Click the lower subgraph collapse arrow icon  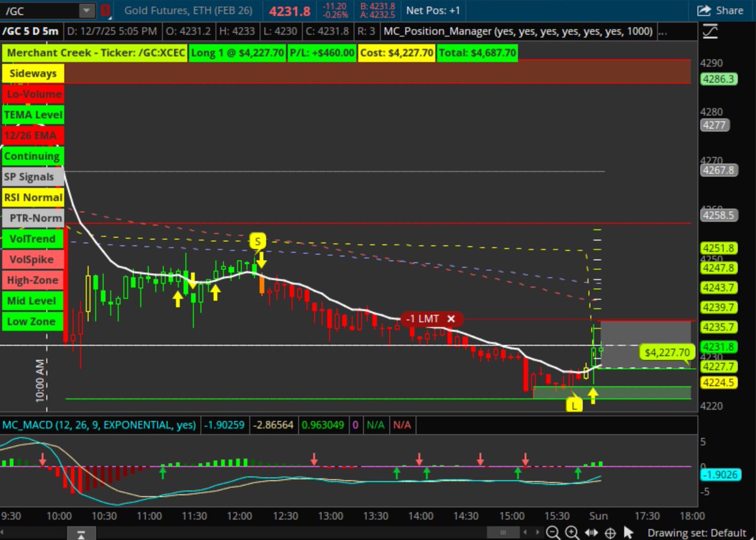click(x=81, y=535)
